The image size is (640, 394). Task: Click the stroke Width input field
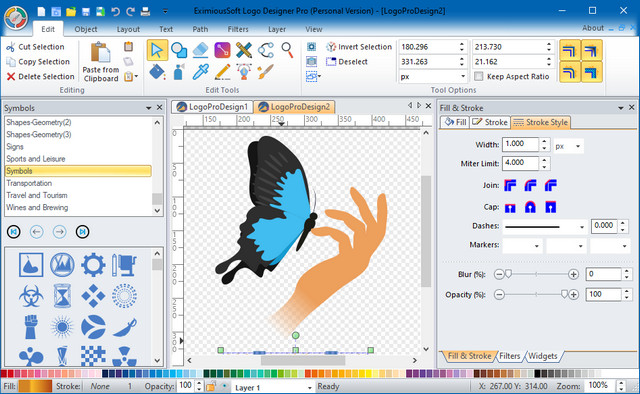coord(521,144)
